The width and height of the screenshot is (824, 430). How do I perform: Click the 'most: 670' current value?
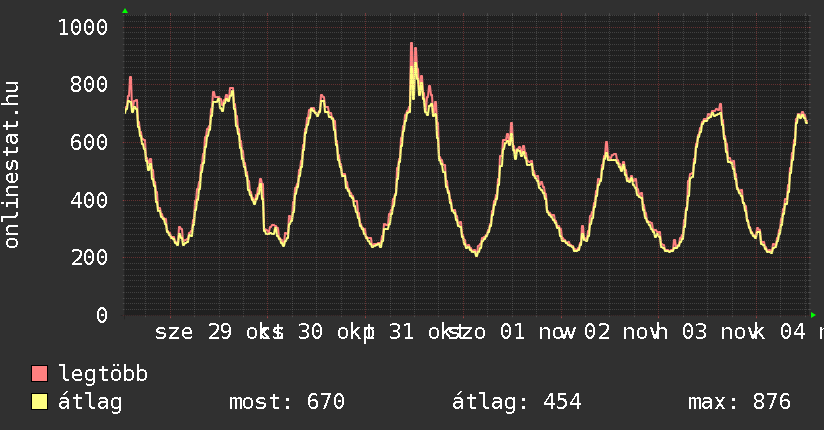pos(286,402)
